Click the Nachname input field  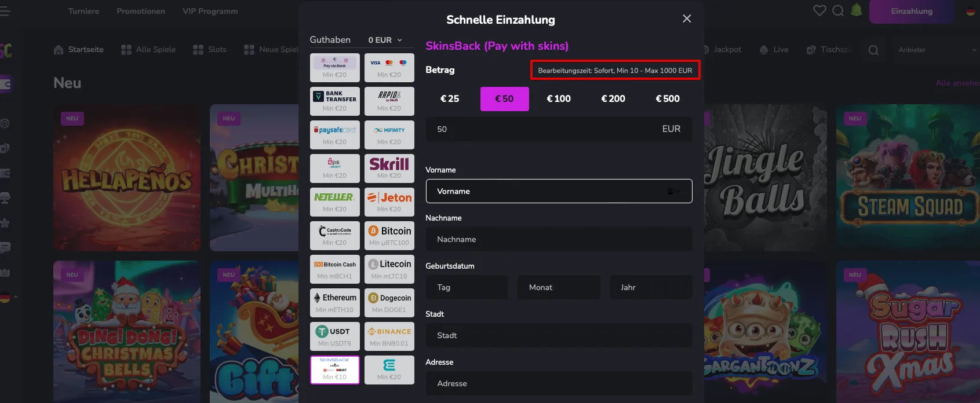coord(559,239)
